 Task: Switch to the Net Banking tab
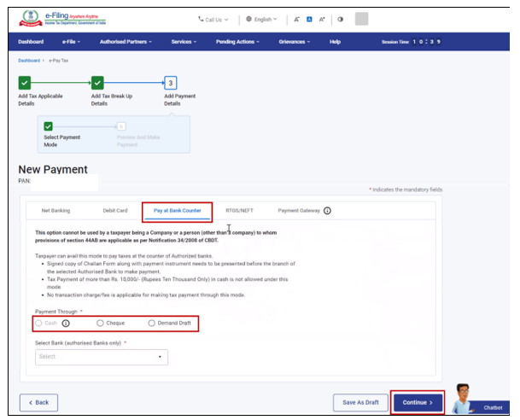click(x=56, y=210)
